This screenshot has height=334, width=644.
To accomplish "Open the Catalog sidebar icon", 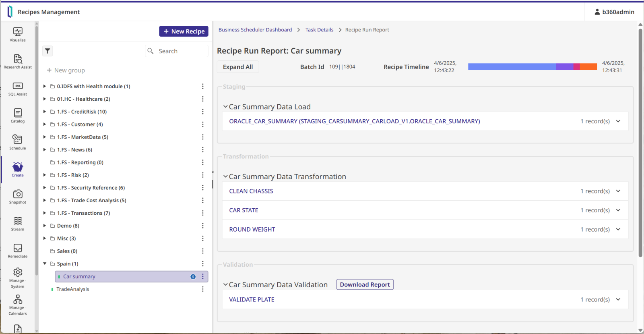I will coord(18,115).
